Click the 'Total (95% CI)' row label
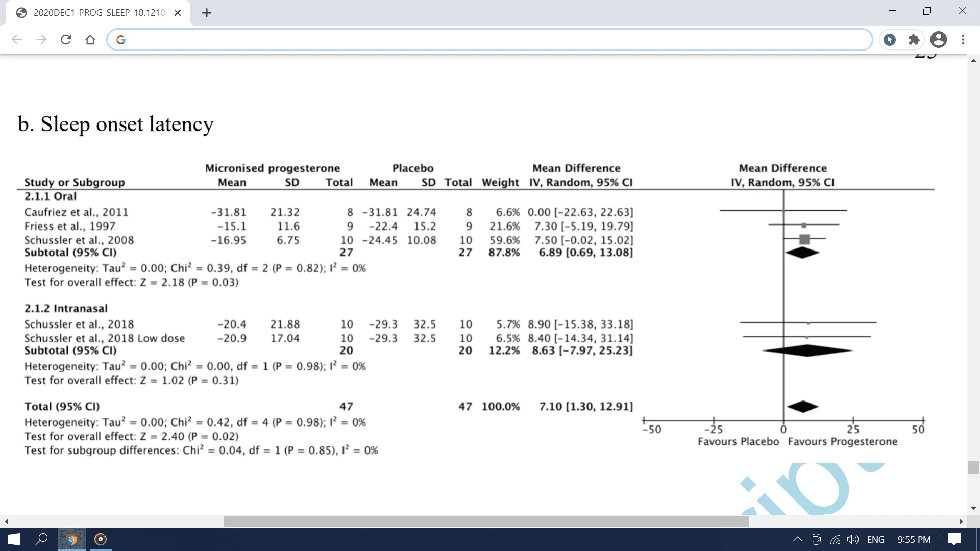980x551 pixels. tap(62, 407)
